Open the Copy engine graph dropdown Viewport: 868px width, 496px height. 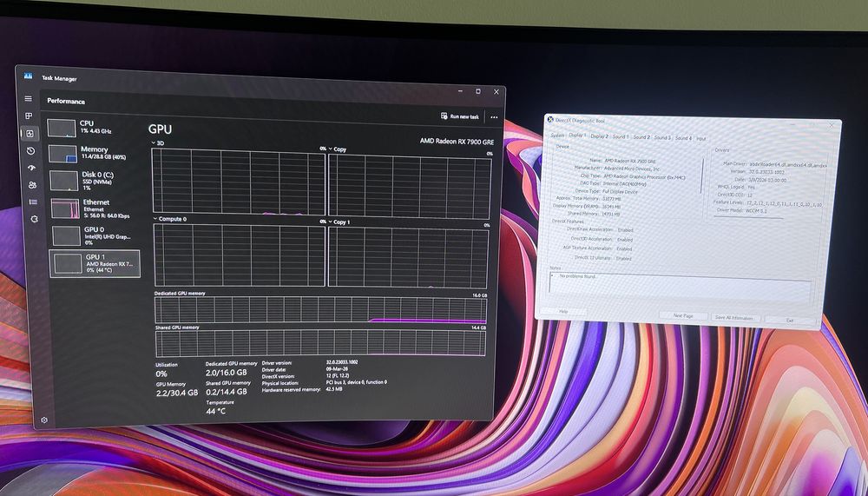pos(338,149)
